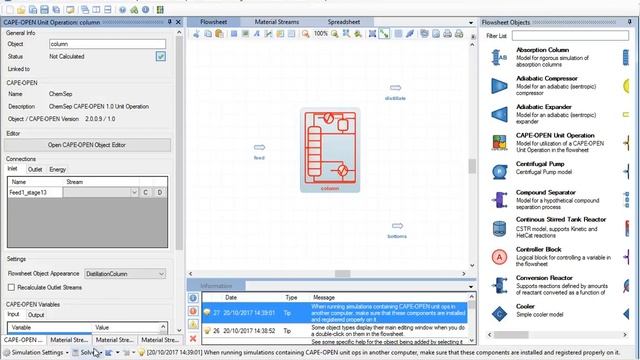Click the Print icon in flowsheet toolbar
Viewport: 640px width, 360px height.
click(x=447, y=34)
